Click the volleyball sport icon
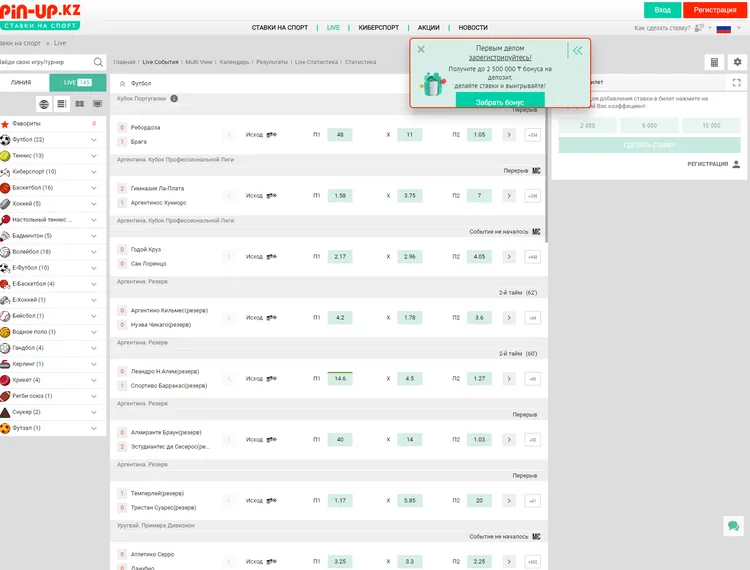750x570 pixels. click(x=5, y=252)
